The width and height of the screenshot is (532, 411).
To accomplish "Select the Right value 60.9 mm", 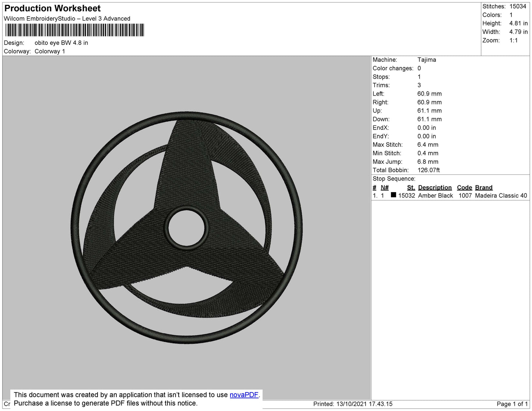I will point(430,102).
